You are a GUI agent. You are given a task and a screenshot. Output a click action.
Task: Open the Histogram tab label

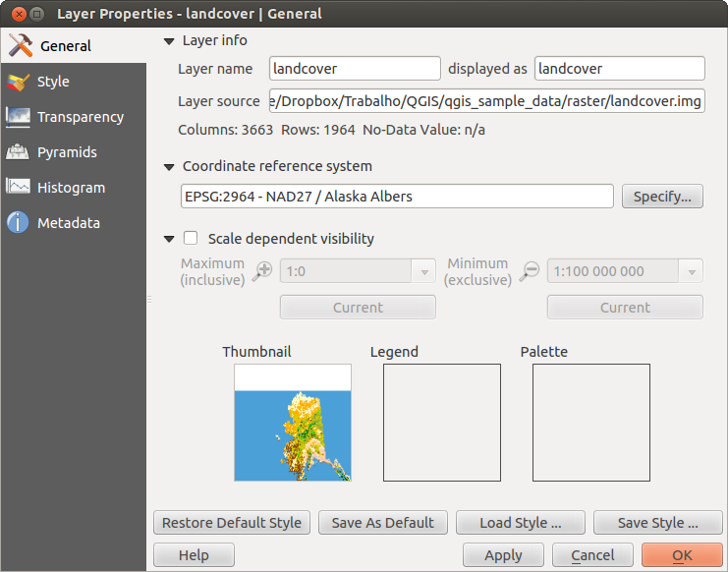pyautogui.click(x=71, y=188)
